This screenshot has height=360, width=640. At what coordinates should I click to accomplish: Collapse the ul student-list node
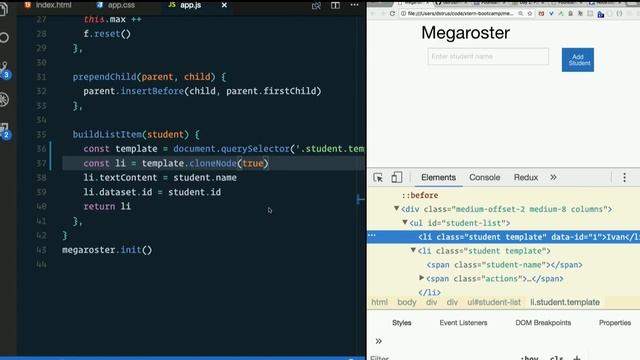pyautogui.click(x=405, y=222)
